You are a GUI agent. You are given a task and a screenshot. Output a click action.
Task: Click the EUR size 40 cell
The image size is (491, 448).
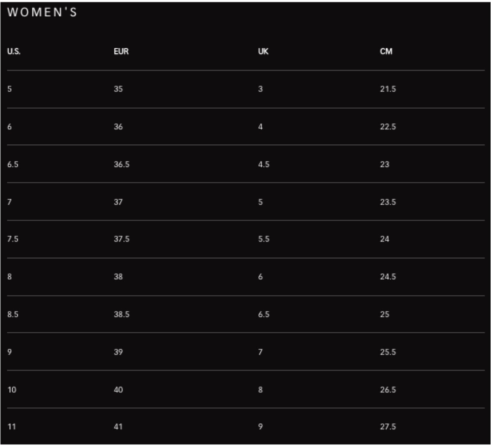tap(118, 390)
